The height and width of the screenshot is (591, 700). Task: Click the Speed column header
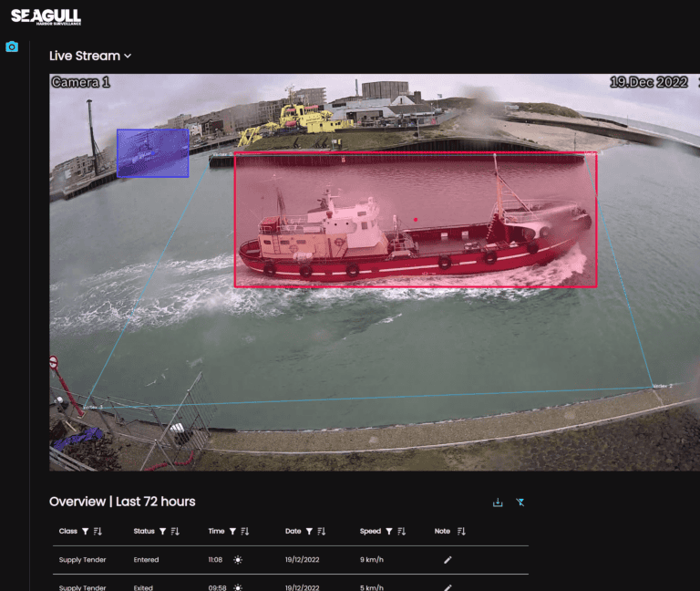click(x=370, y=531)
